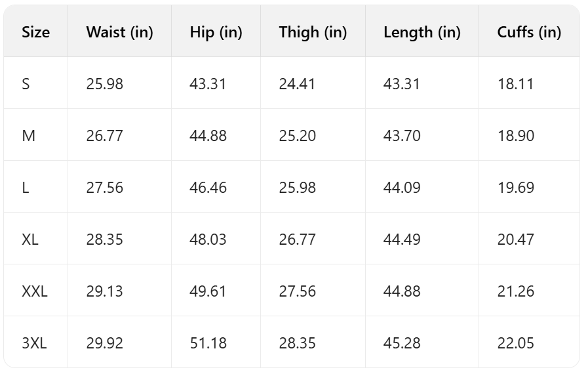The image size is (588, 376).
Task: Select the L size row label
Action: [25, 188]
